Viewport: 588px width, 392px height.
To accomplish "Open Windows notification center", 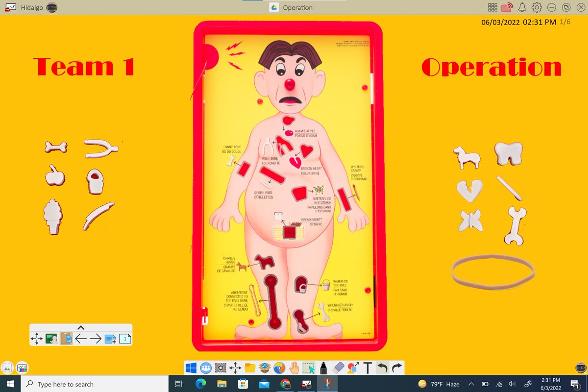I will click(575, 384).
